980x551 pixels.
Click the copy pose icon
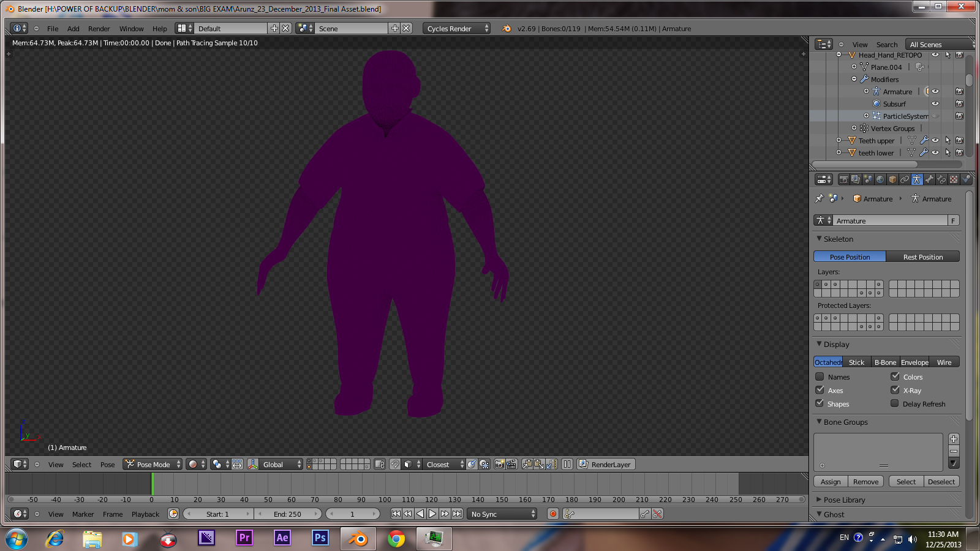[x=527, y=464]
